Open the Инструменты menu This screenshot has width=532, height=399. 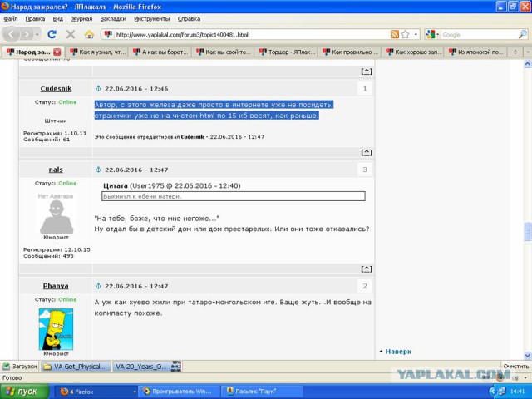pyautogui.click(x=151, y=19)
